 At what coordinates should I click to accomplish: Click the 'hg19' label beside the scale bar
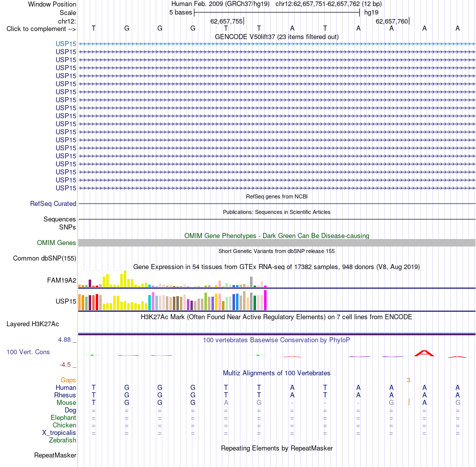pyautogui.click(x=371, y=13)
